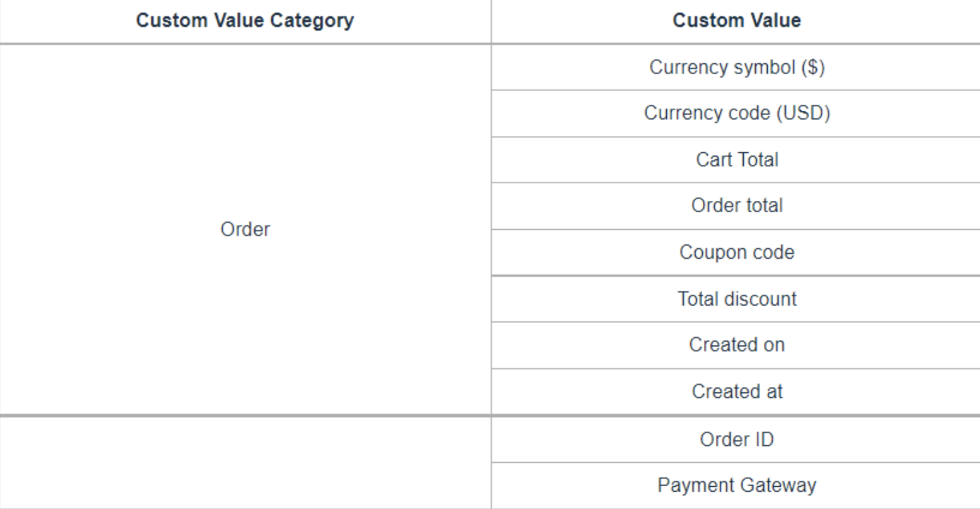The height and width of the screenshot is (509, 980).
Task: Select the Order category cell
Action: (245, 229)
